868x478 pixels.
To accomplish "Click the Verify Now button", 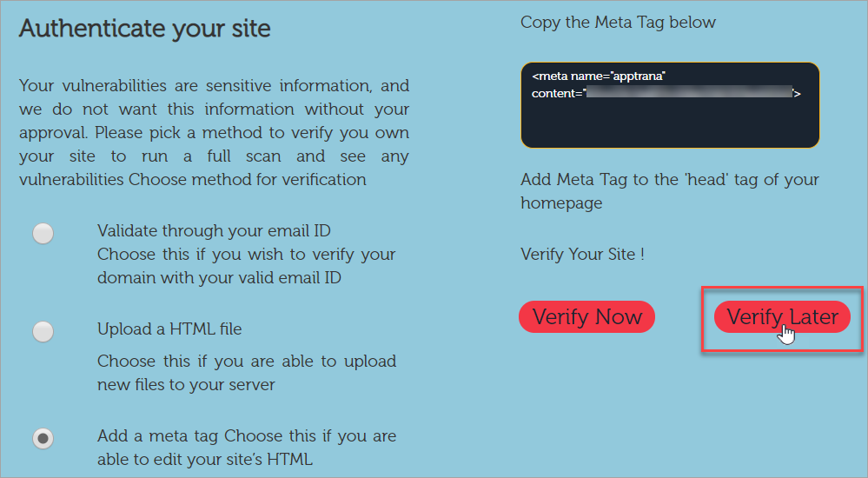I will pos(586,317).
